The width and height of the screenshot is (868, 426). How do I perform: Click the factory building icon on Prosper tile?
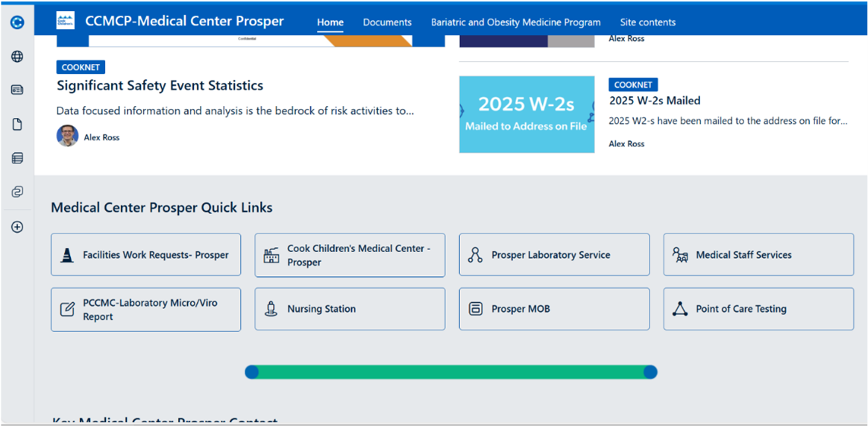point(271,255)
